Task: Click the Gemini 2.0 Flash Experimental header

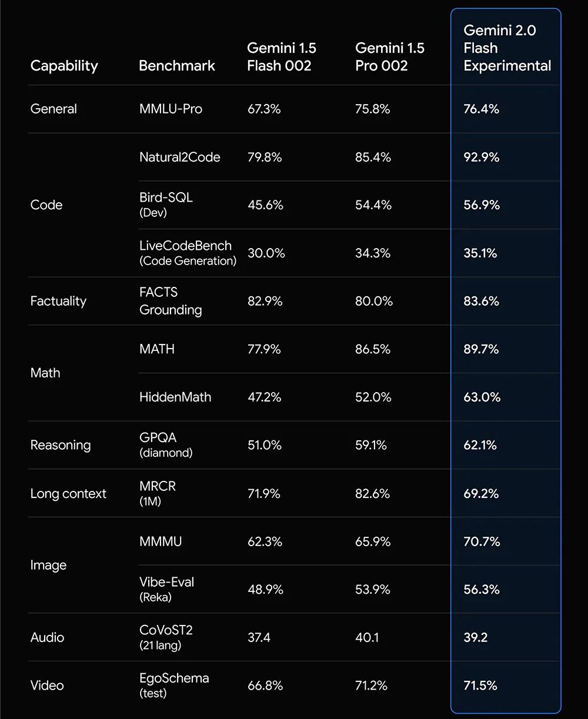Action: click(507, 48)
